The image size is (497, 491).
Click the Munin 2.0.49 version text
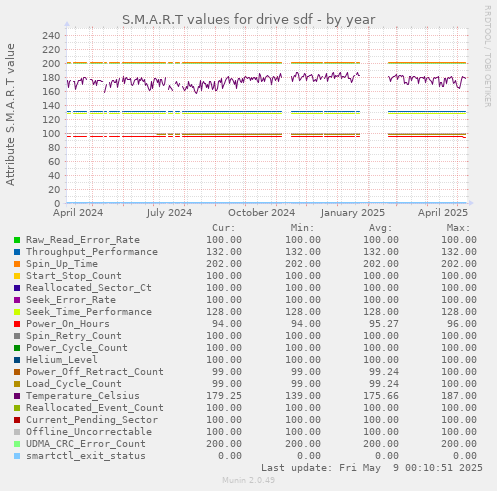tap(249, 480)
